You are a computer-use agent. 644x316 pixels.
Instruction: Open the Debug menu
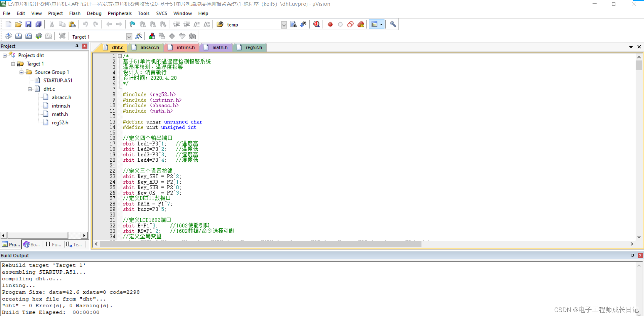(x=94, y=13)
